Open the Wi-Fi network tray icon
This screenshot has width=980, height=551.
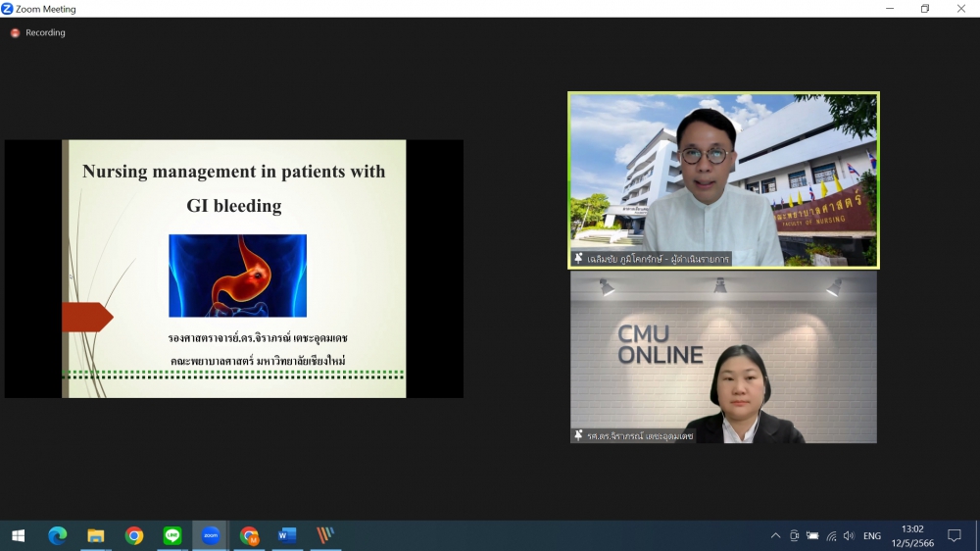[831, 536]
